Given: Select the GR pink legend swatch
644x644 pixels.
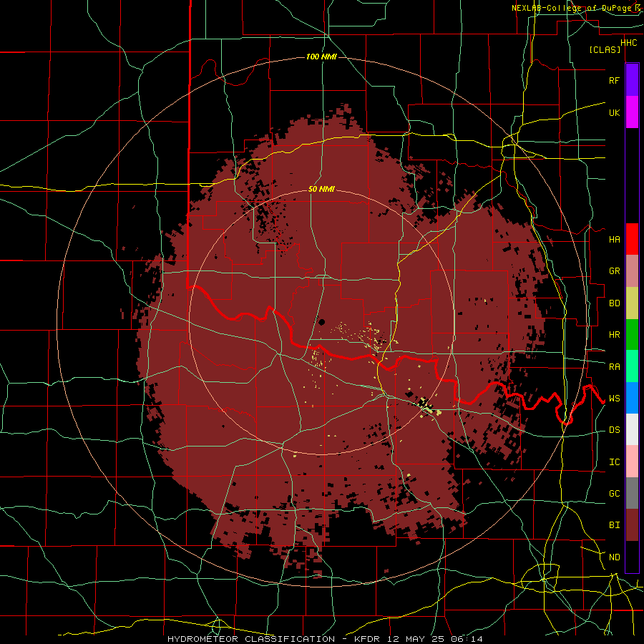Looking at the screenshot, I should 632,271.
